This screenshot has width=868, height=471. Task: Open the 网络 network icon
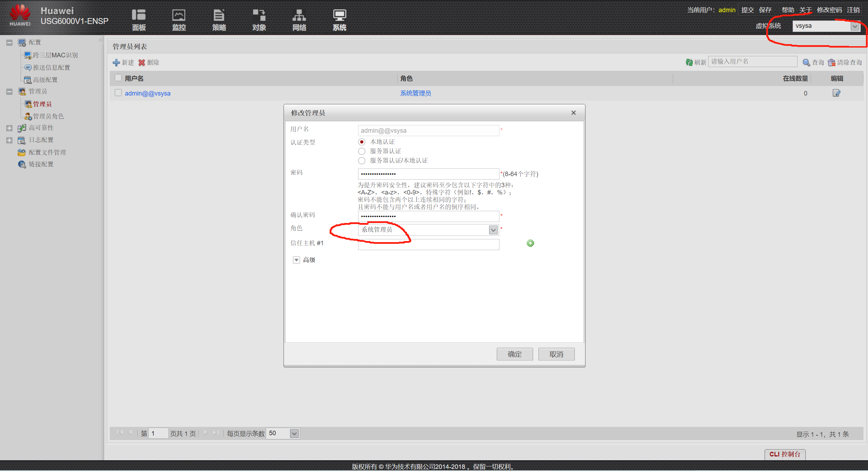[299, 16]
